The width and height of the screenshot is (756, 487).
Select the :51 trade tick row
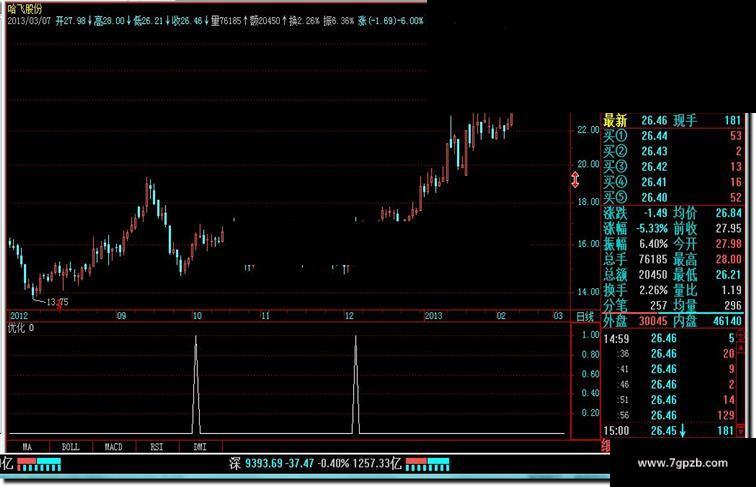point(670,400)
